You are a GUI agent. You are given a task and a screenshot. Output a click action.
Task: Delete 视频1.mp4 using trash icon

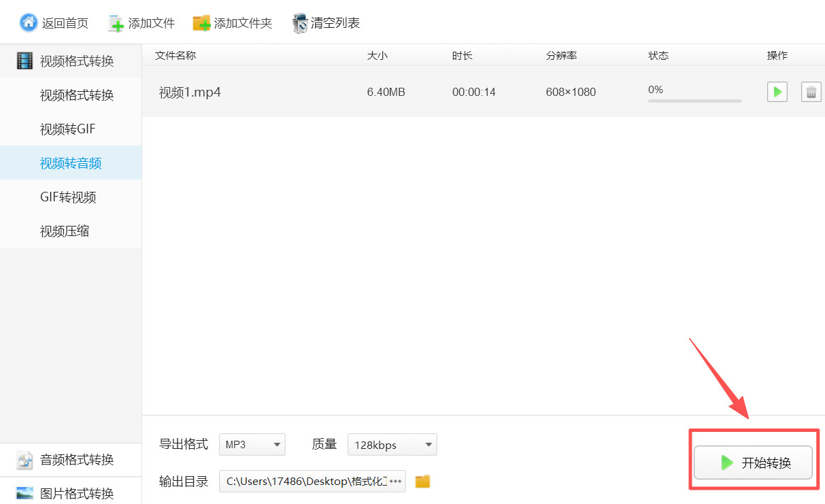pos(811,92)
